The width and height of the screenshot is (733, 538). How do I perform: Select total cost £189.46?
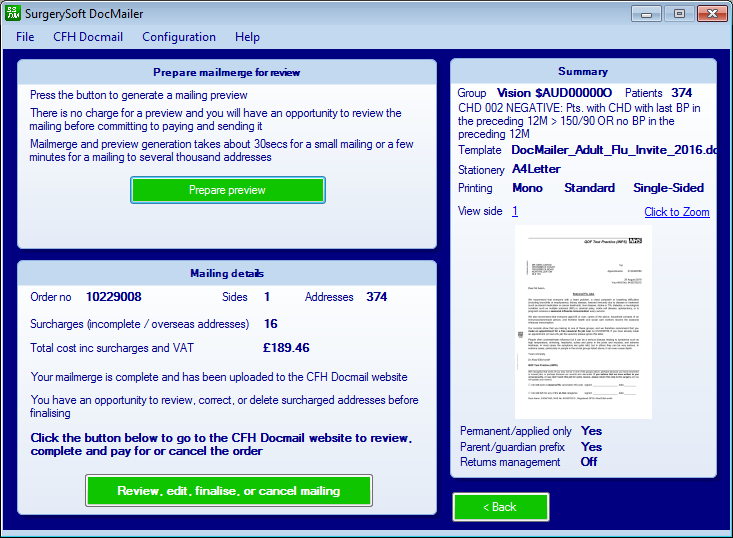tap(286, 348)
